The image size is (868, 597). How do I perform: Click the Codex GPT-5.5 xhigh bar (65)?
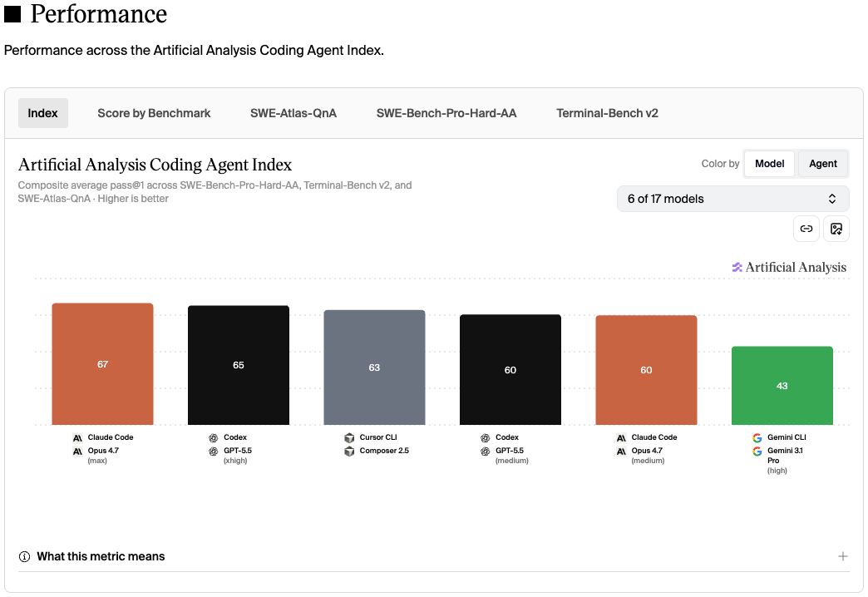pyautogui.click(x=238, y=365)
